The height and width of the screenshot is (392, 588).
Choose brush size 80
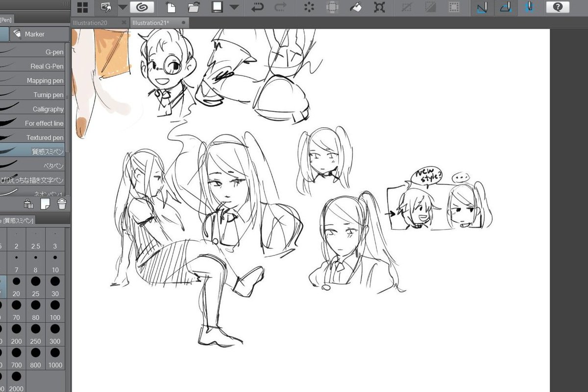click(36, 310)
